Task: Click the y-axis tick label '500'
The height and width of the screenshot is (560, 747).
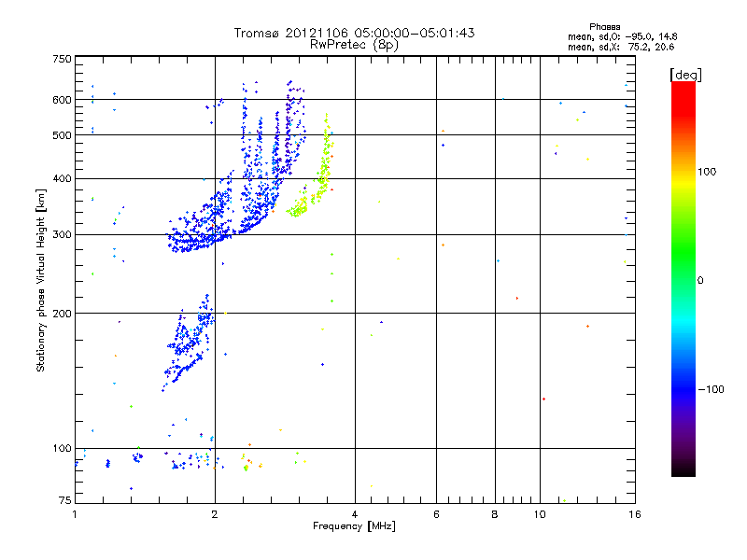Action: click(62, 135)
